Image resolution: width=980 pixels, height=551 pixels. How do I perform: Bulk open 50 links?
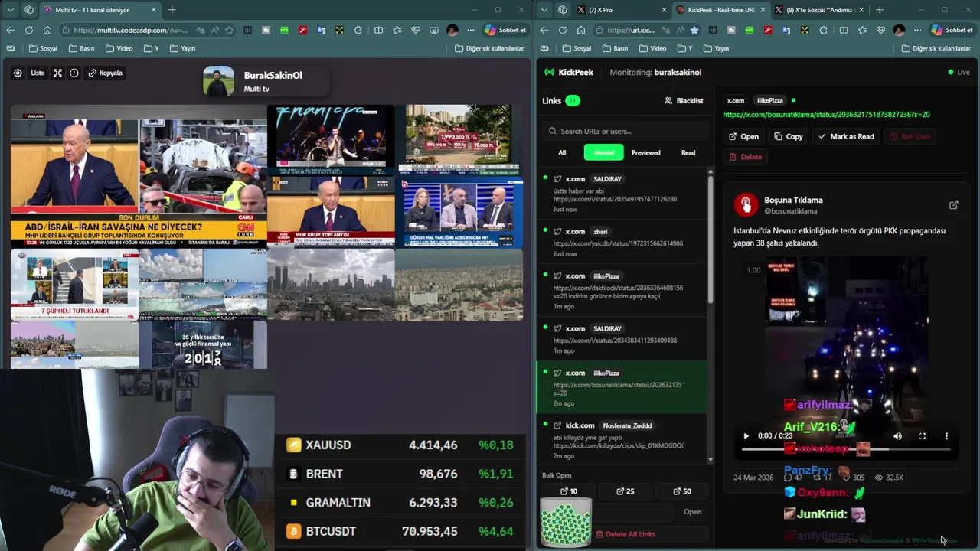tap(681, 491)
